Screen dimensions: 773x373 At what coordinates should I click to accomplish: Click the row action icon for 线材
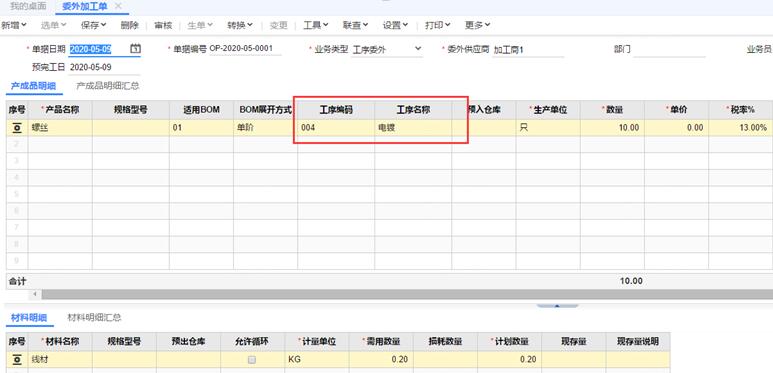[17, 360]
